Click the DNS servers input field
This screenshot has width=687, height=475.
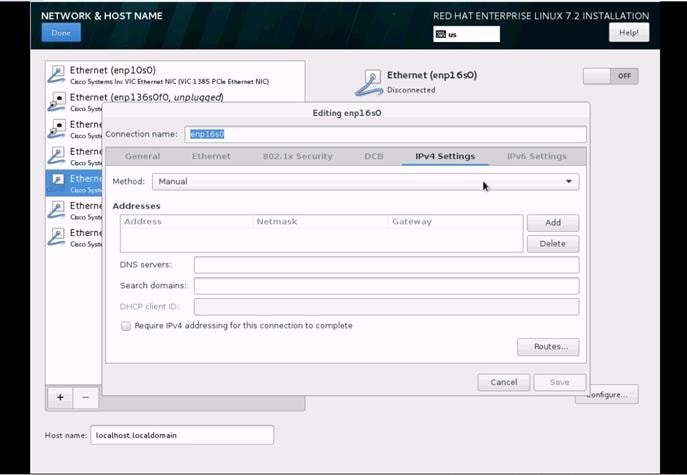[x=386, y=265]
